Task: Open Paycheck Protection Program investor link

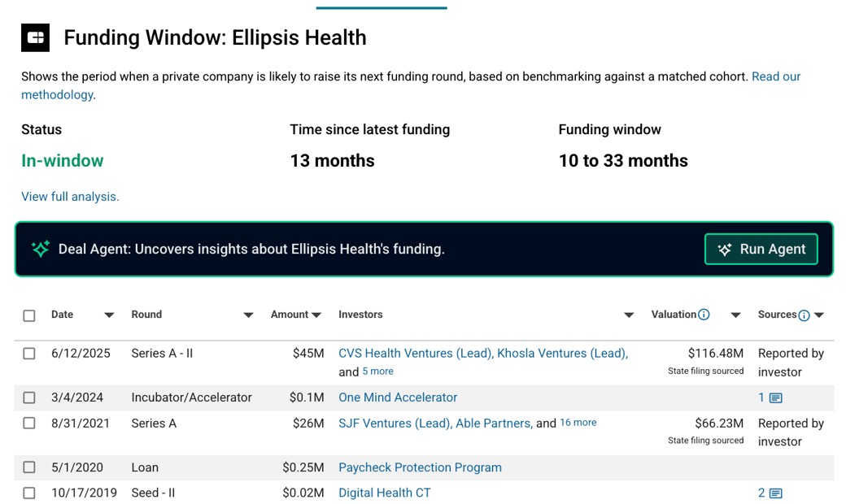Action: tap(420, 467)
